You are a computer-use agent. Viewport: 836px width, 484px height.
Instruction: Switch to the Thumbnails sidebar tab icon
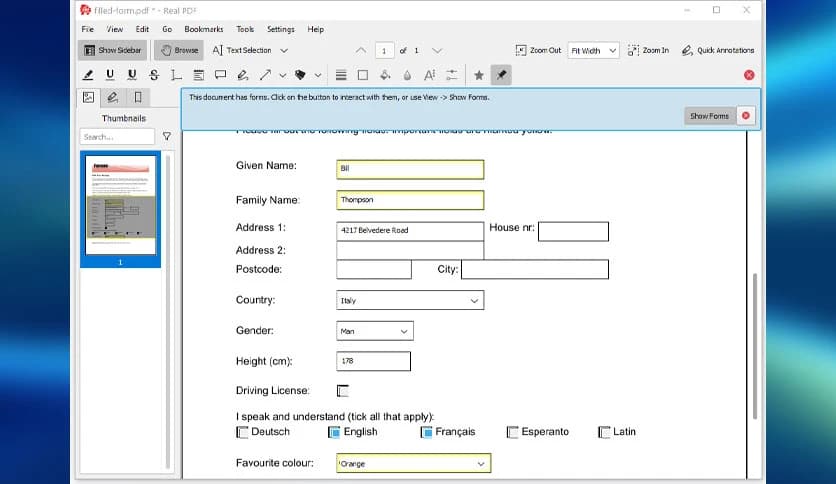(89, 97)
